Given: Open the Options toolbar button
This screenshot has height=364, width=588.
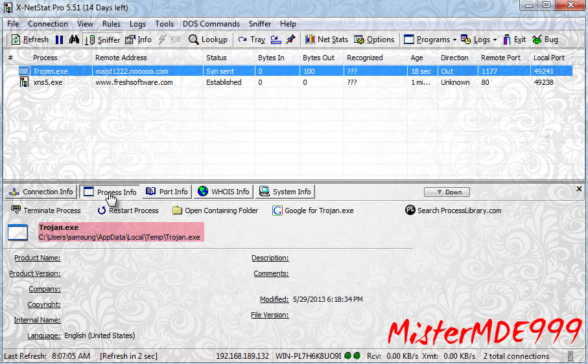Looking at the screenshot, I should 374,40.
